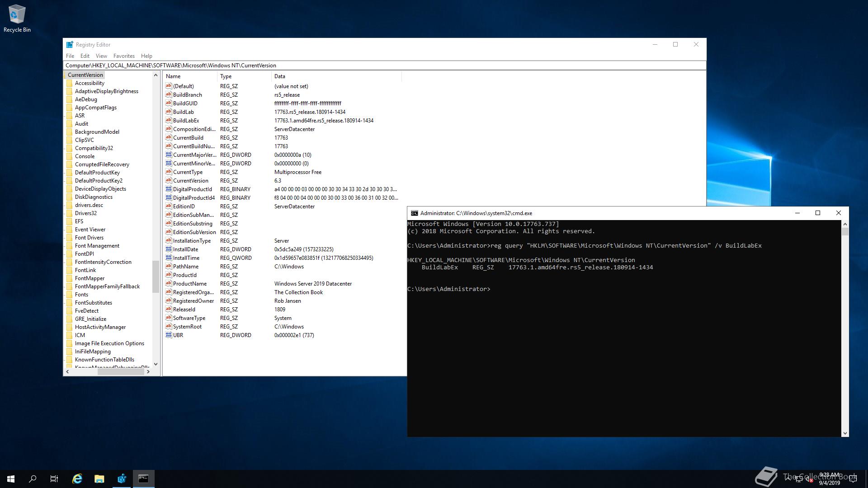Viewport: 868px width, 488px height.
Task: Click the Console folder icon in tree
Action: coord(69,156)
